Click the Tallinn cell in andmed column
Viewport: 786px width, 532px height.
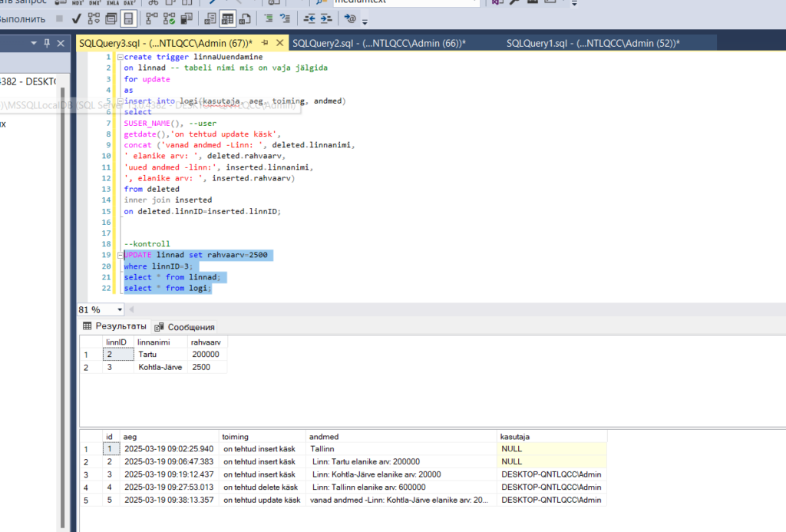[x=401, y=449]
